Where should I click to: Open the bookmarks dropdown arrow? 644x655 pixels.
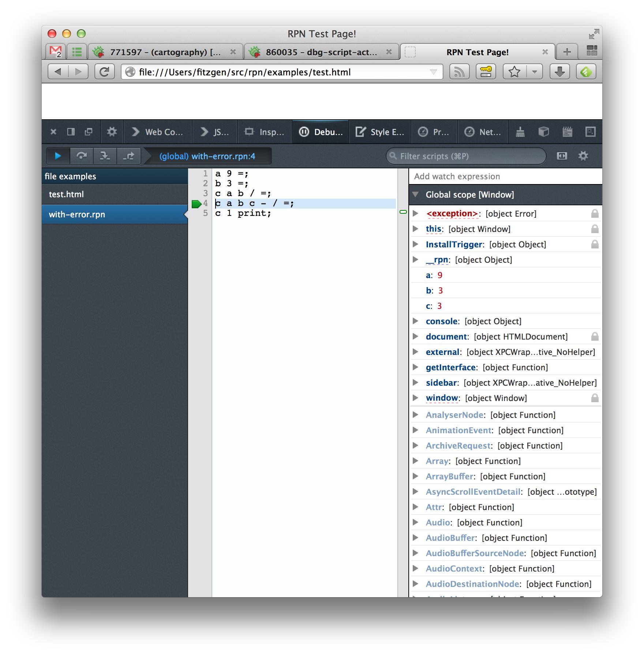coord(535,72)
